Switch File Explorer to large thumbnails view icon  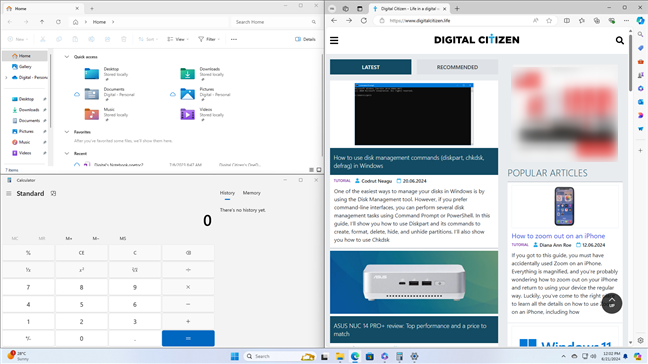point(319,170)
